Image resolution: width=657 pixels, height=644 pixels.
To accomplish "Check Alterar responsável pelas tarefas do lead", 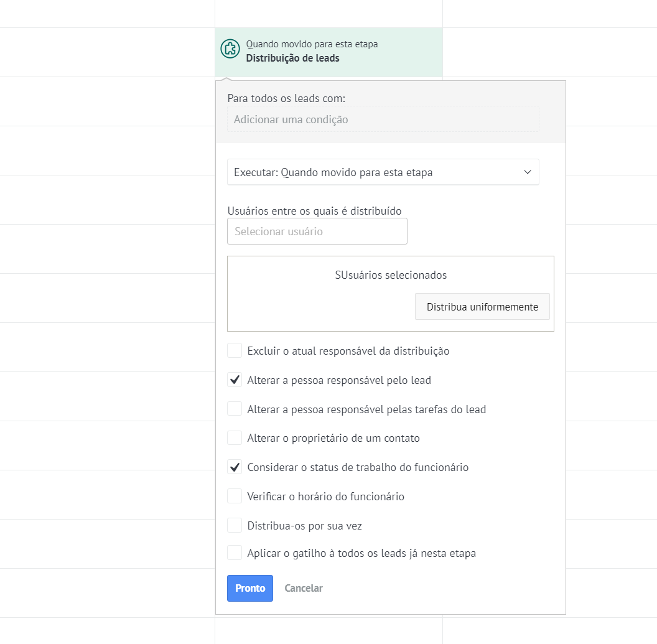I will tap(235, 409).
